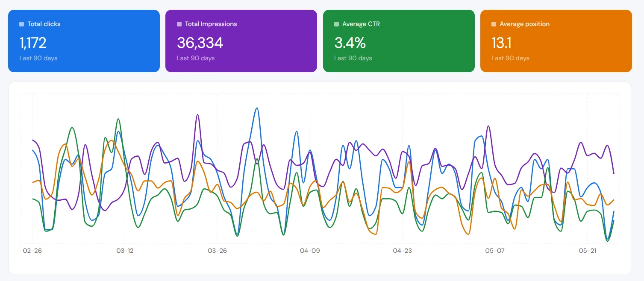Click the 3.4% CTR value

coord(350,43)
